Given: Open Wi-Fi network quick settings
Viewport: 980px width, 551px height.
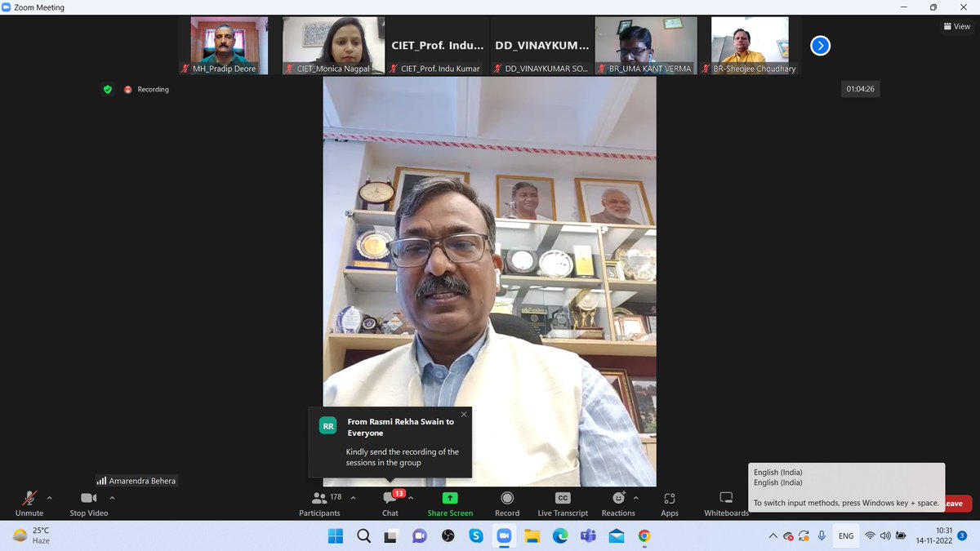Looking at the screenshot, I should pyautogui.click(x=871, y=536).
